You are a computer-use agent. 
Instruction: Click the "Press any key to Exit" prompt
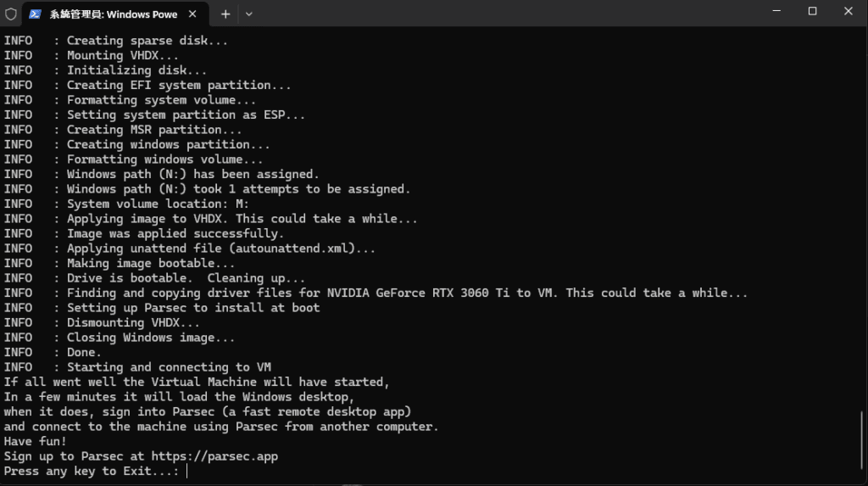[92, 471]
